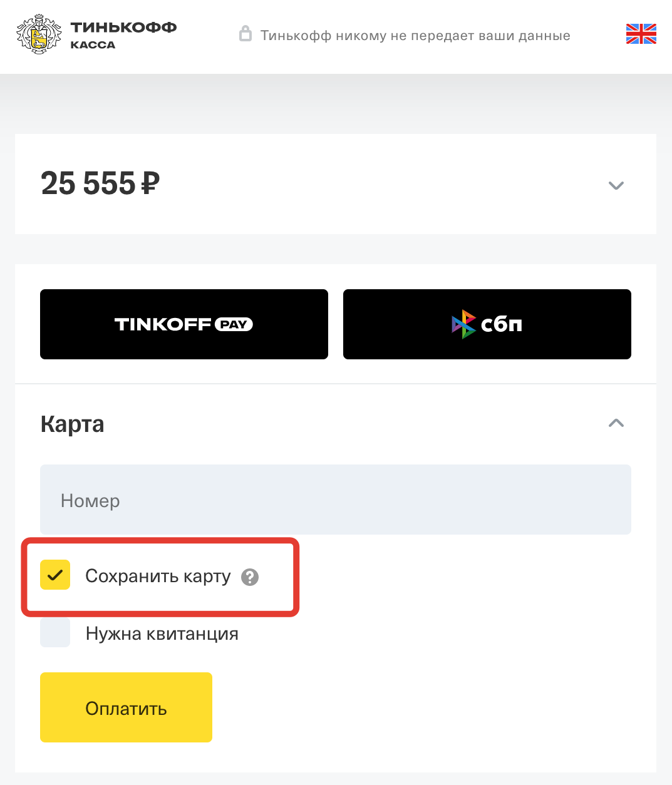This screenshot has width=672, height=785.
Task: Switch language via UK flag icon
Action: coord(641,34)
